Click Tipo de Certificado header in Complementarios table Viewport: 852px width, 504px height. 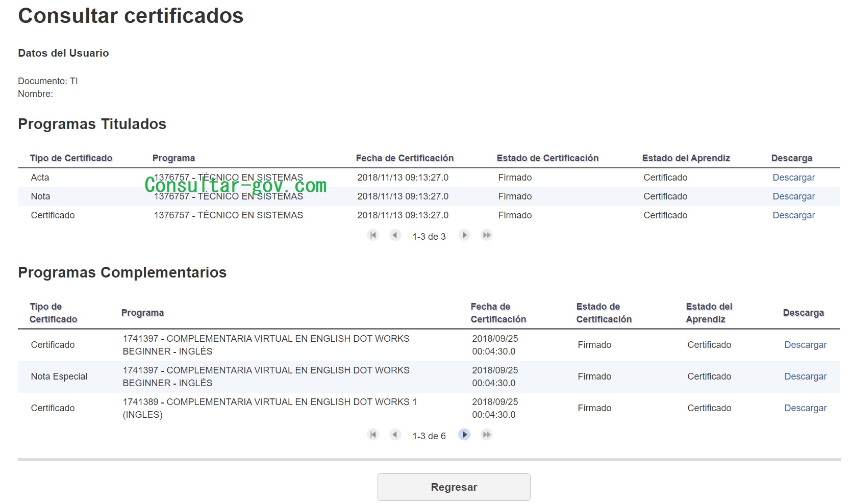pyautogui.click(x=53, y=313)
